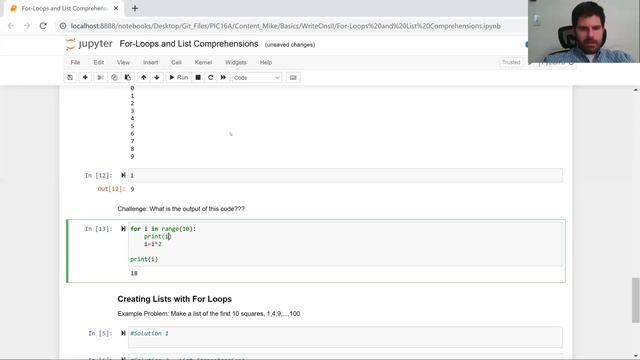Screen dimensions: 640x360
Task: Go back in browser history
Action: pyautogui.click(x=11, y=26)
